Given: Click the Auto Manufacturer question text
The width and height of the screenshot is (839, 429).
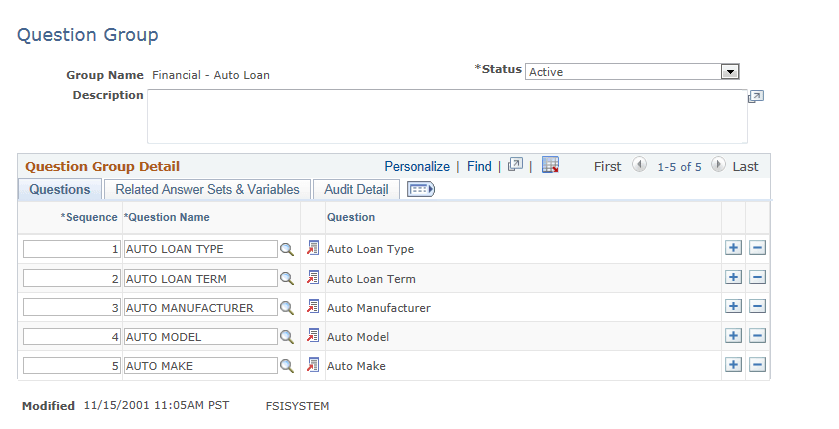Looking at the screenshot, I should pyautogui.click(x=379, y=308).
